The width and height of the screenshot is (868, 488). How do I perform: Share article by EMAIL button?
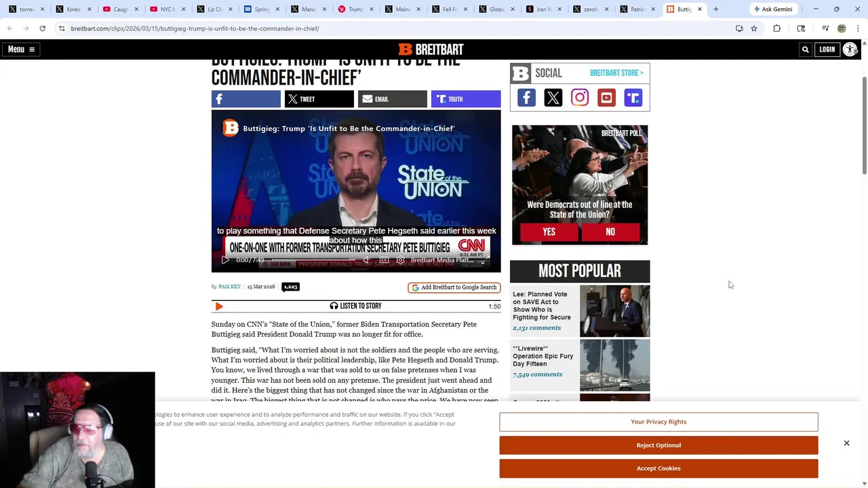click(x=392, y=99)
